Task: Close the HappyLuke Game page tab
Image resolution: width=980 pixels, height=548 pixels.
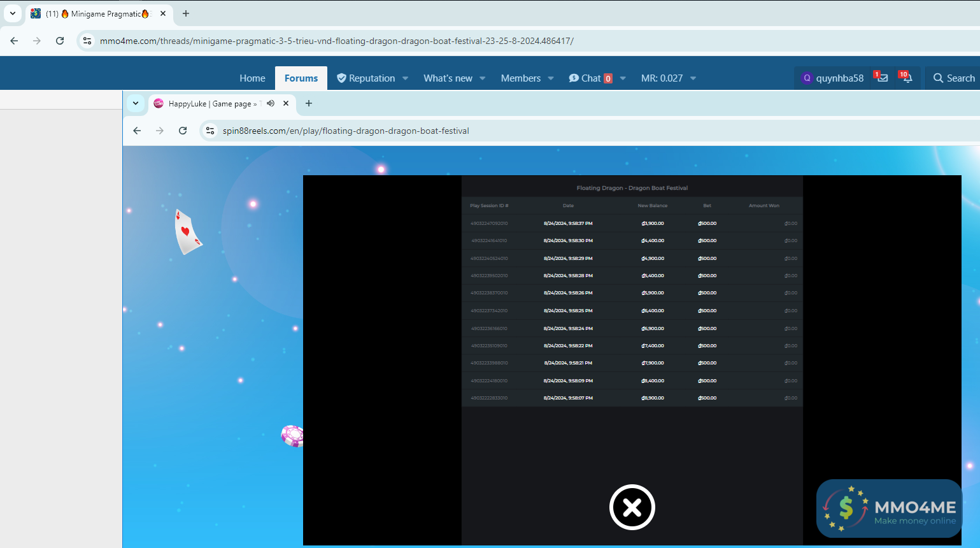Action: 286,103
